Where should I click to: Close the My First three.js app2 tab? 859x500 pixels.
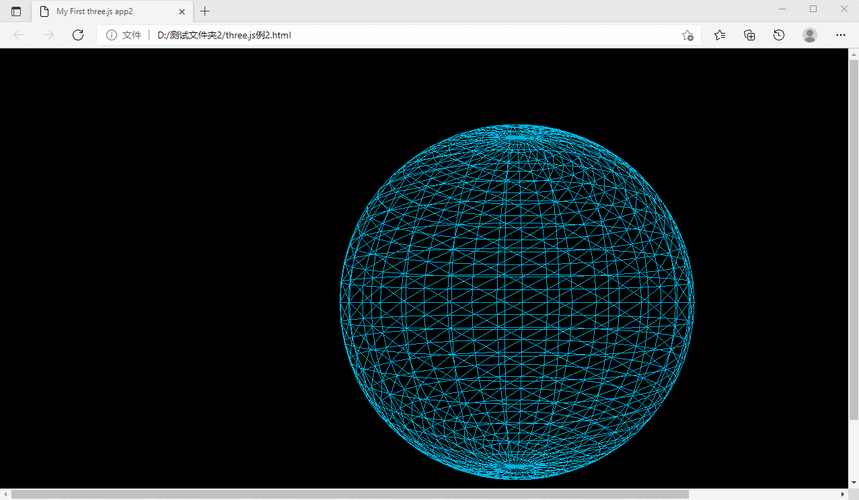(182, 12)
